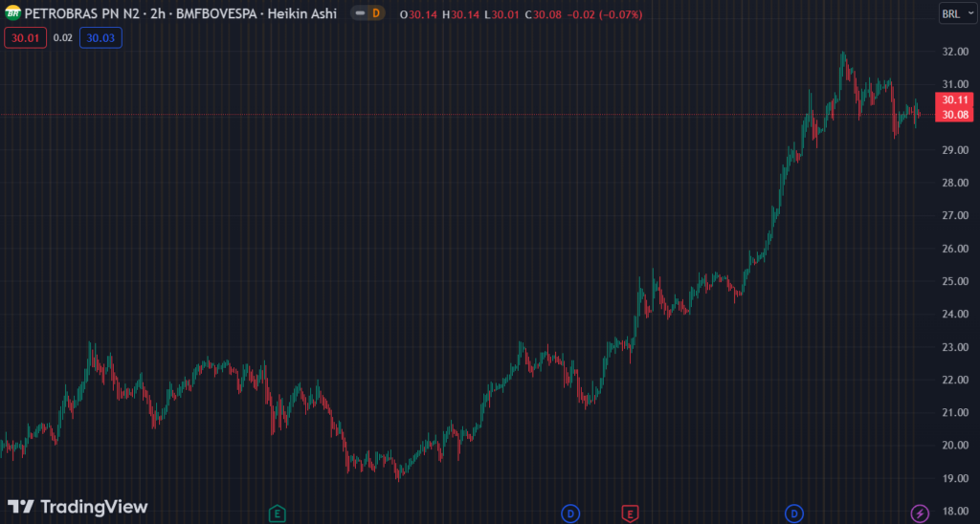The width and height of the screenshot is (980, 524).
Task: Click the 23.00 price axis label
Action: (x=956, y=347)
